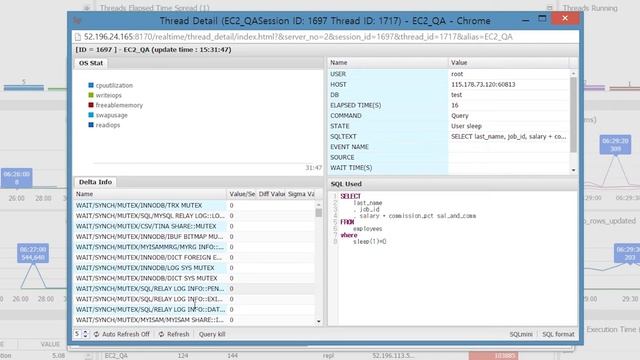Select the SOURCE row
This screenshot has height=360, width=640.
(x=449, y=158)
